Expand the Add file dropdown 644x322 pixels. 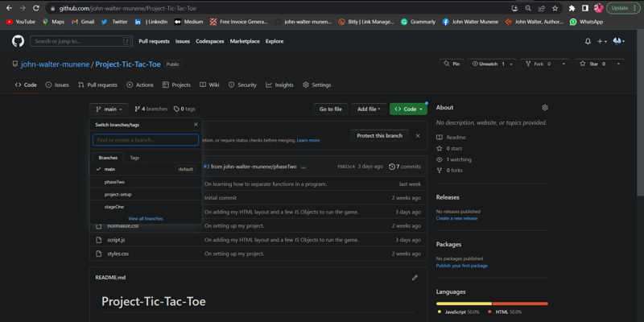click(369, 109)
